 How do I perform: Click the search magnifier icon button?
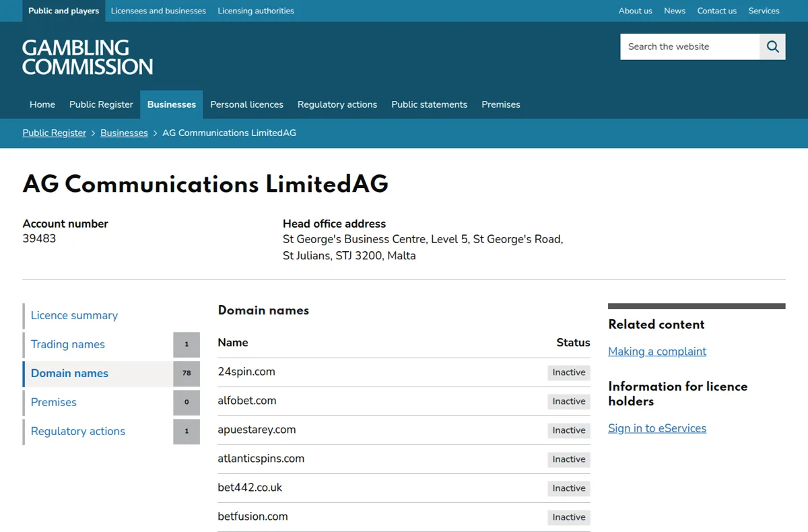772,46
